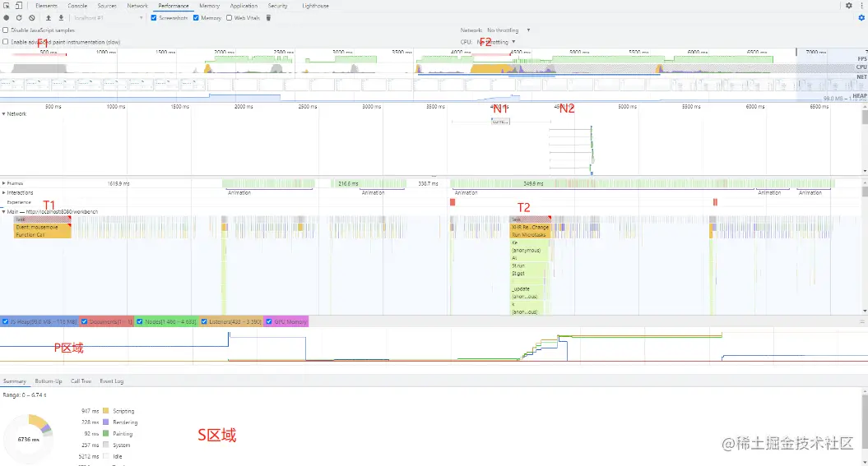The height and width of the screenshot is (466, 868).
Task: Select the Call Tree tab
Action: 81,381
